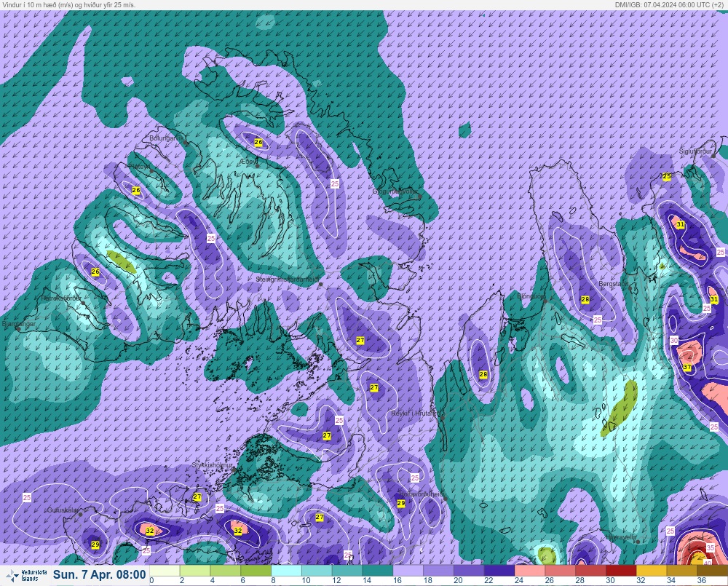Screen dimensions: 728x586
Task: Click the olive green 6–8 legend swatch
Action: coord(256,570)
